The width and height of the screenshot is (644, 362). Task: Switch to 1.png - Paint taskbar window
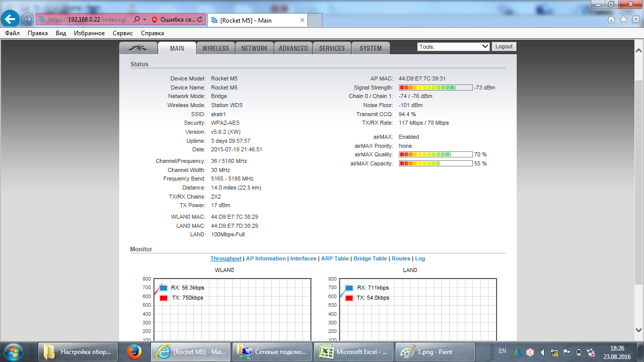[435, 352]
